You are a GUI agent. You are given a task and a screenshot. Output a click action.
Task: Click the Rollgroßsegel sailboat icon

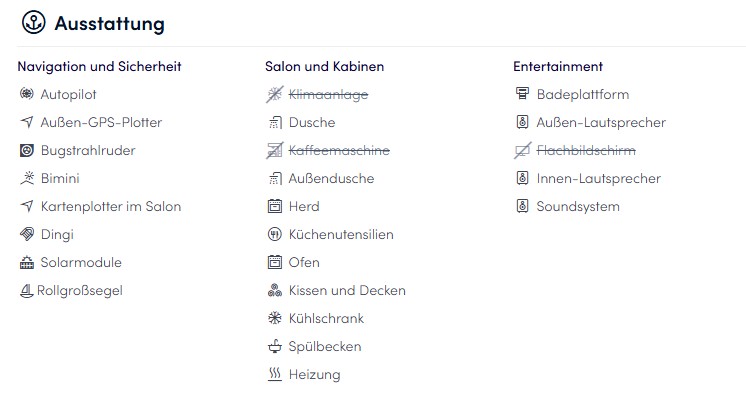(x=27, y=291)
